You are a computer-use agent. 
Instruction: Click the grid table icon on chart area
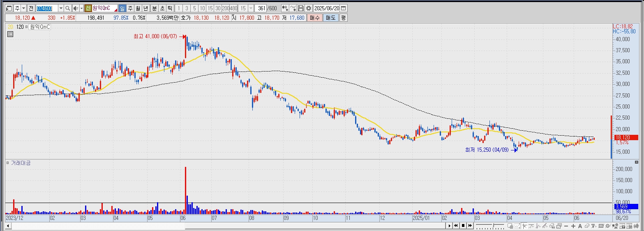[x=9, y=34]
